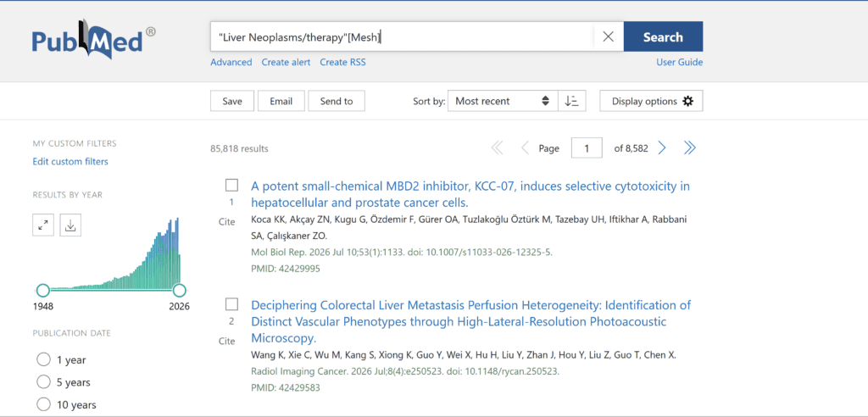This screenshot has height=417, width=868.
Task: Click the 1948 year slider handle
Action: (x=42, y=290)
